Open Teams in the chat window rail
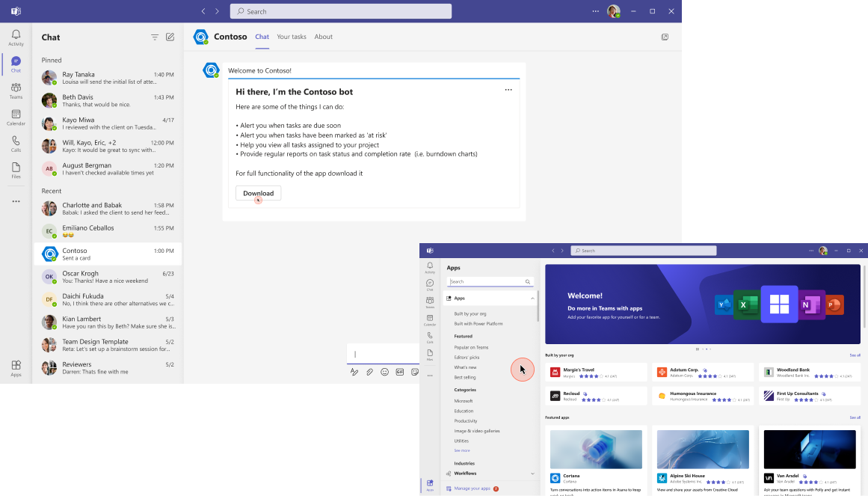868x496 pixels. [16, 91]
